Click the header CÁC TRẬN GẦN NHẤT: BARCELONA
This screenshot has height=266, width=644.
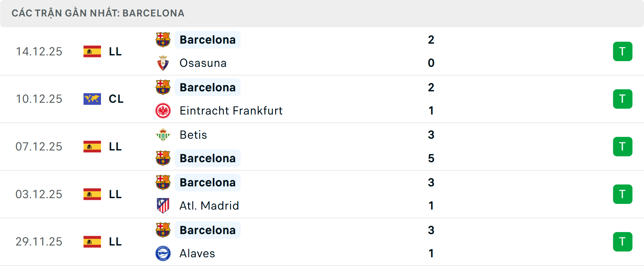click(98, 13)
